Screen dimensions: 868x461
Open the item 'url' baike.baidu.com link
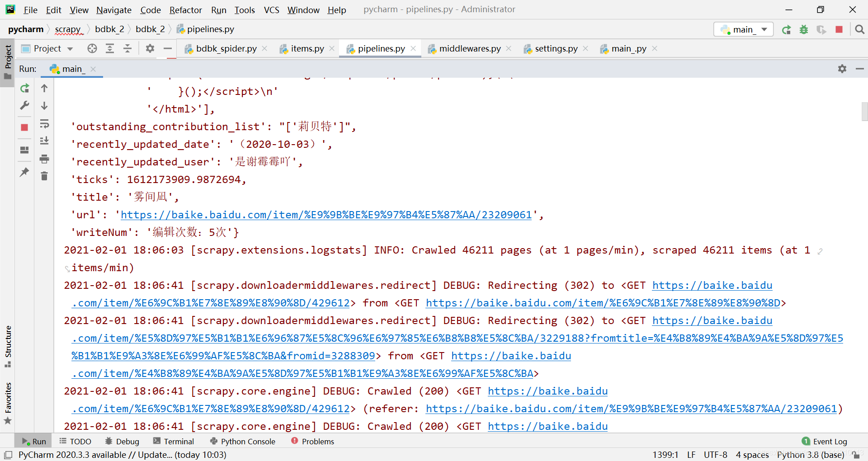pos(326,215)
